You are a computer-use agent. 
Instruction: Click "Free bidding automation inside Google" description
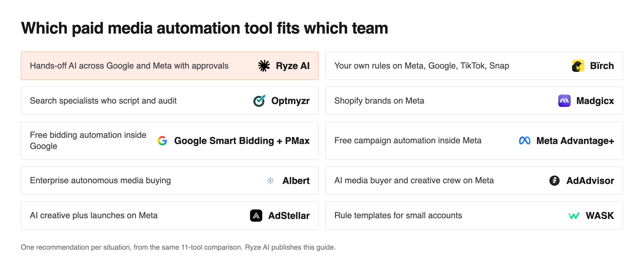click(x=88, y=140)
